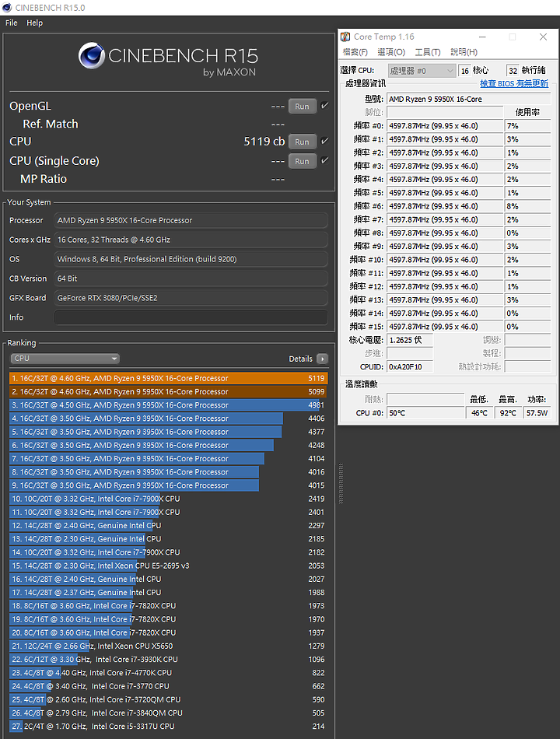Click the panel splitter grip handle
Screen dimensions: 560x739
pyautogui.click(x=341, y=484)
